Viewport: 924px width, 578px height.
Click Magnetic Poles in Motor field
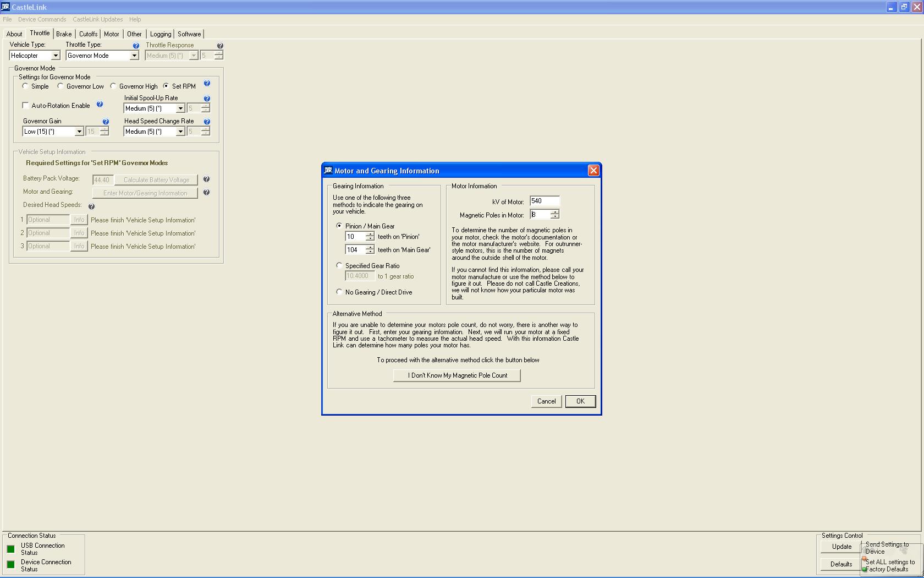point(540,214)
